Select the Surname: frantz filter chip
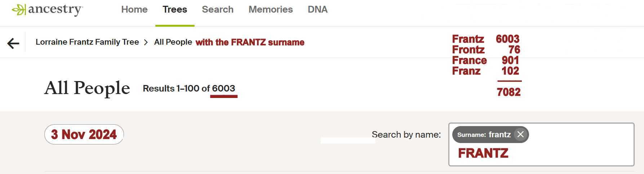This screenshot has height=174, width=644. point(483,135)
